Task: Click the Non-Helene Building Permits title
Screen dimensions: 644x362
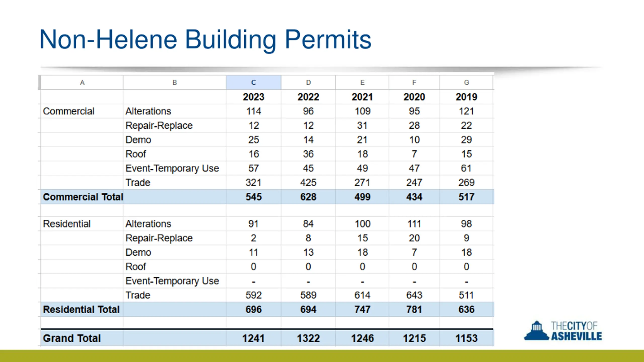Action: pyautogui.click(x=205, y=40)
